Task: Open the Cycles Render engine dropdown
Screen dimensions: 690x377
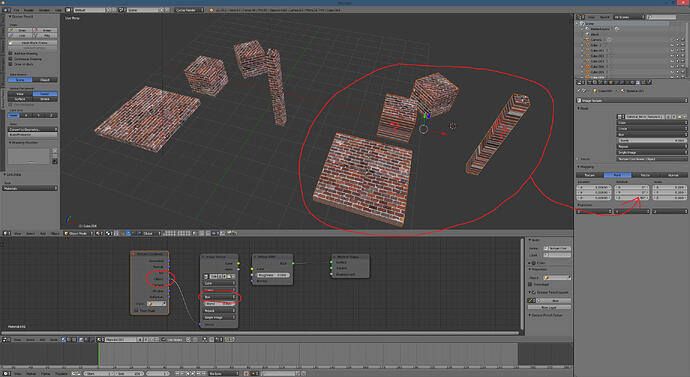Action: click(189, 10)
